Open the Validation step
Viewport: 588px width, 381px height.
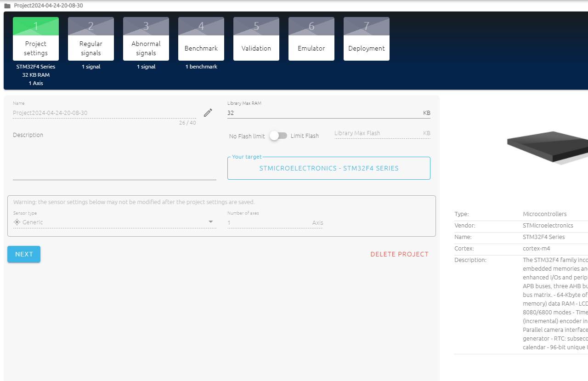point(256,39)
